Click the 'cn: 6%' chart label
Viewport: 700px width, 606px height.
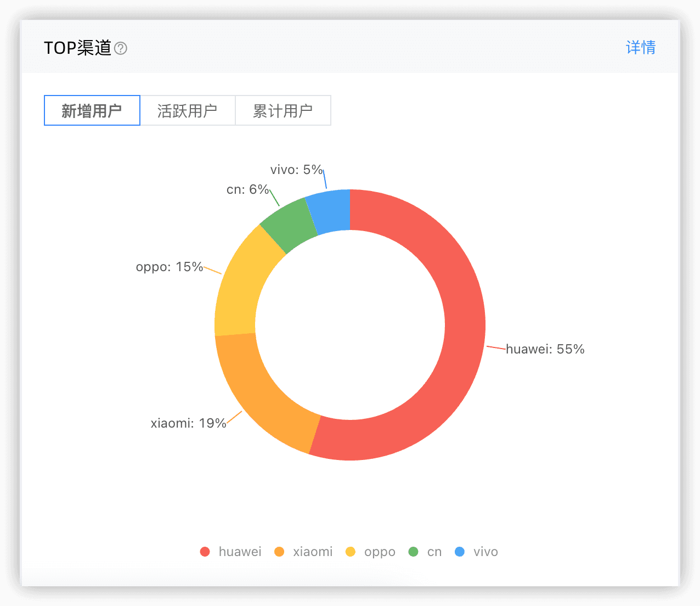247,189
